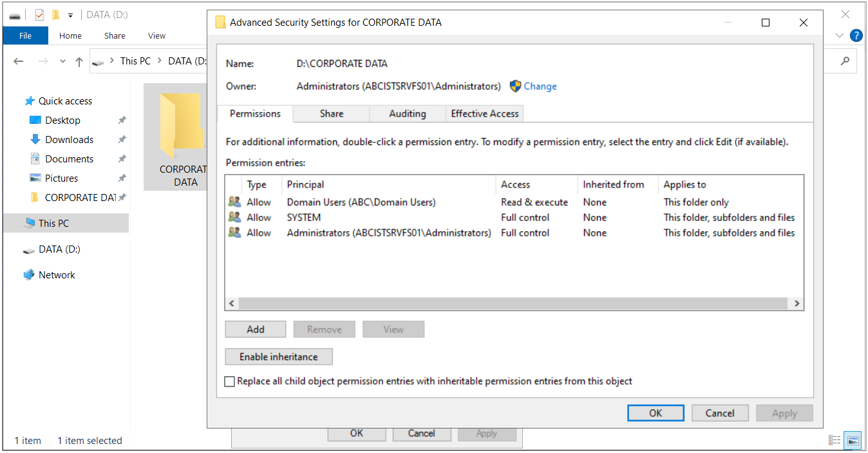Select the SYSTEM permission entry
Image resolution: width=868 pixels, height=453 pixels.
click(x=514, y=218)
